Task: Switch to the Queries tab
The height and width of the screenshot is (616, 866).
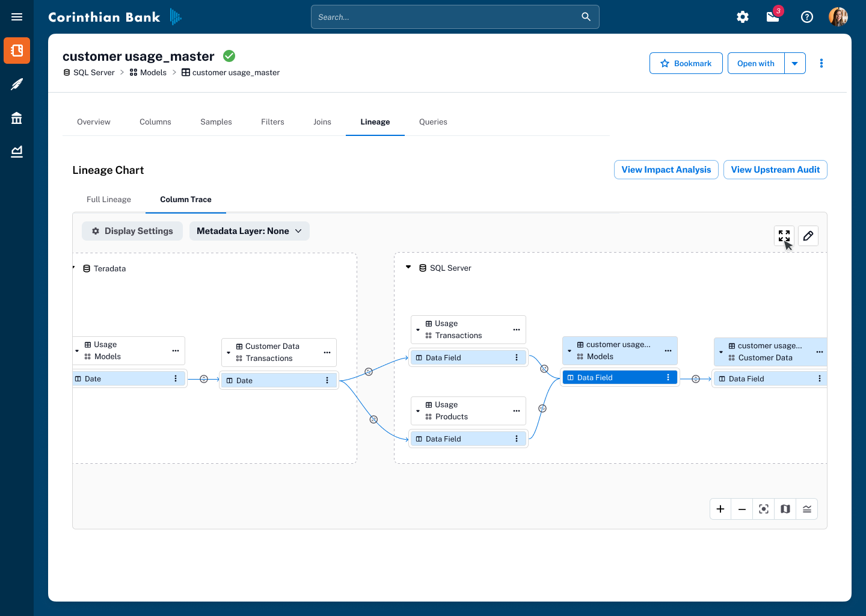Action: pyautogui.click(x=433, y=122)
